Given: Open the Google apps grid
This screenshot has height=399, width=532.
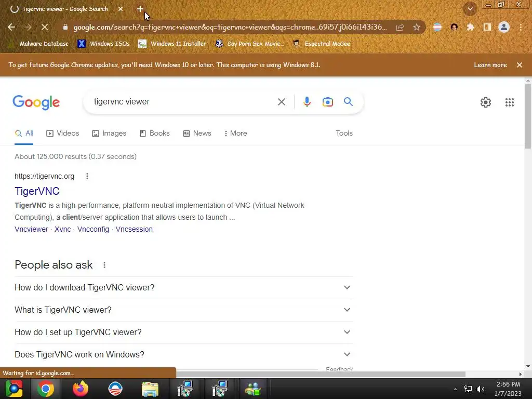Looking at the screenshot, I should [x=510, y=102].
